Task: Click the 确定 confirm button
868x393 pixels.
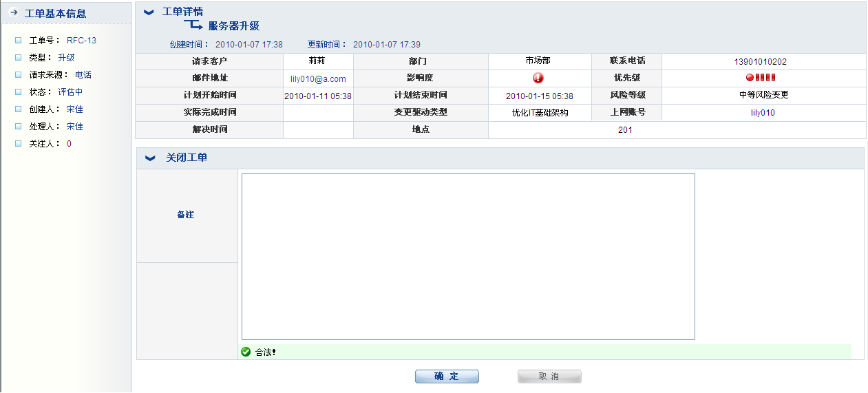Action: coord(447,376)
